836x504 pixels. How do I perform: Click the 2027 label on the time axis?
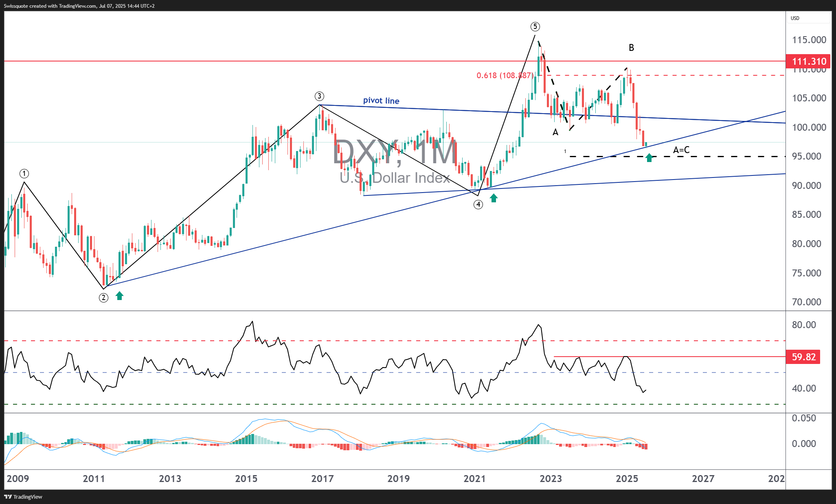(703, 479)
